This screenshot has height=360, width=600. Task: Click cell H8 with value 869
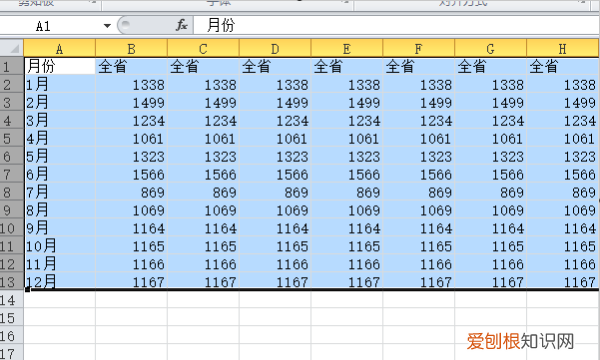click(x=562, y=192)
